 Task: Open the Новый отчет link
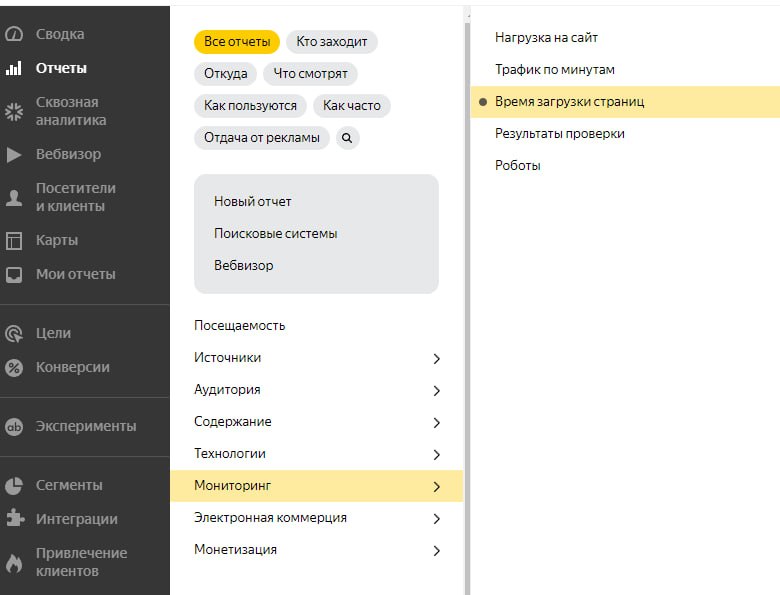pyautogui.click(x=252, y=201)
